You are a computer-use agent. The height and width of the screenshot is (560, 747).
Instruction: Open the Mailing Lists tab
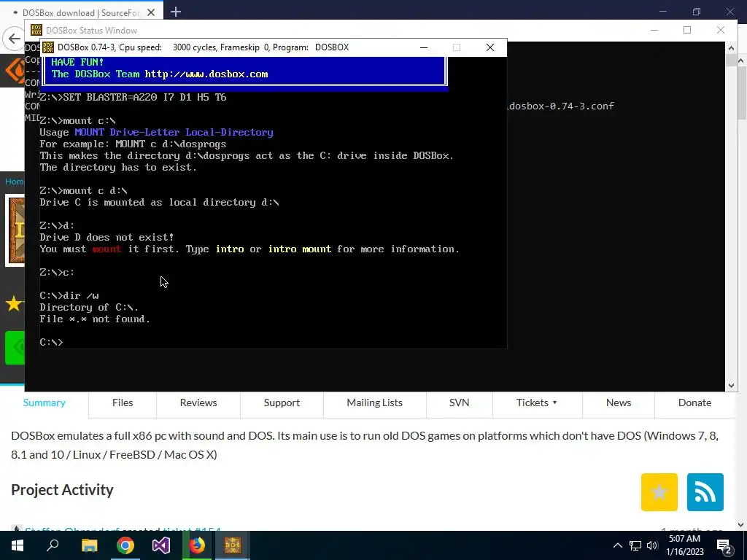point(374,402)
